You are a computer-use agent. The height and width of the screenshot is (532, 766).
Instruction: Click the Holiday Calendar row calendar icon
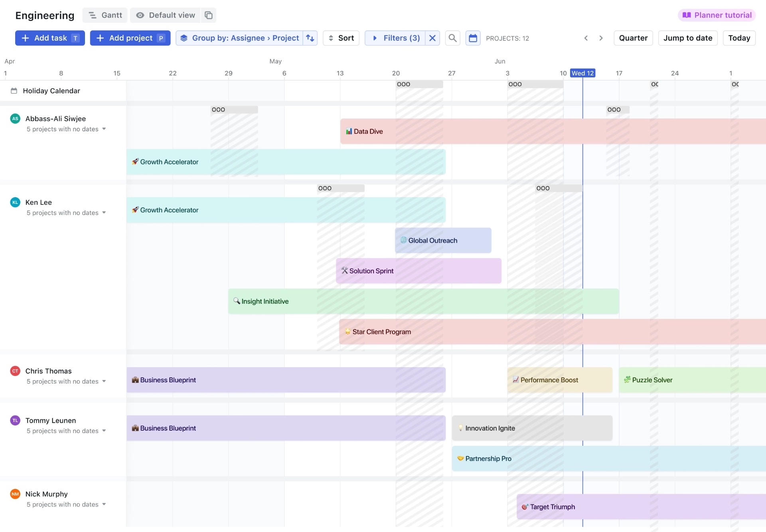(x=14, y=91)
